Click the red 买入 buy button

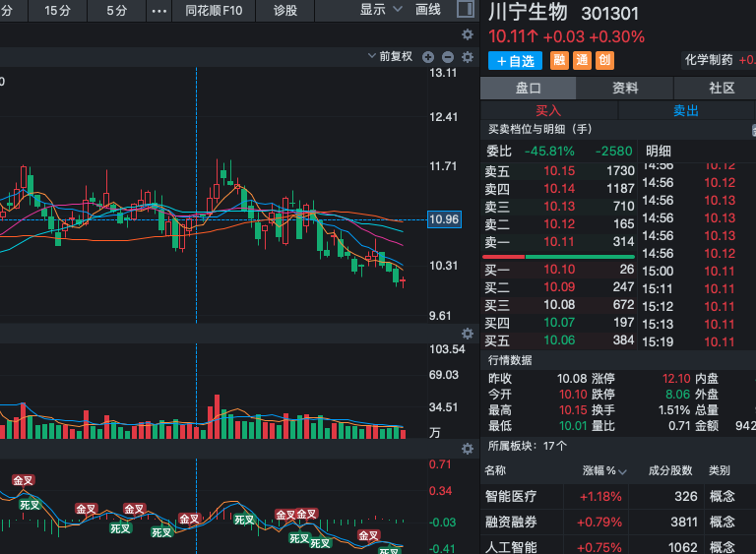coord(548,110)
